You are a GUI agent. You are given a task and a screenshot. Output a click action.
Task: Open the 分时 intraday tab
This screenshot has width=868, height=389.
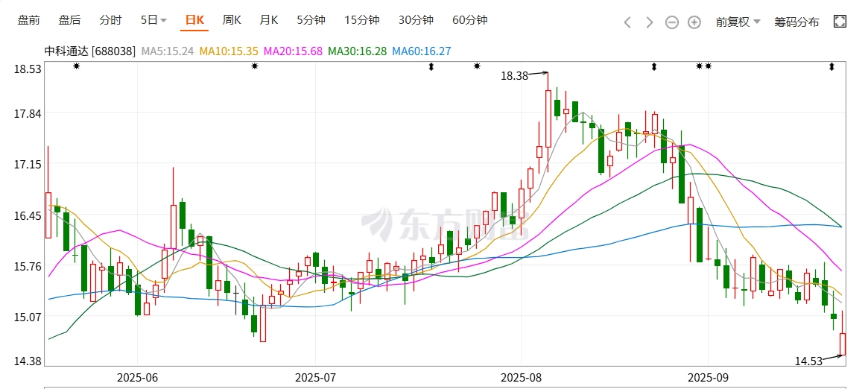[111, 20]
